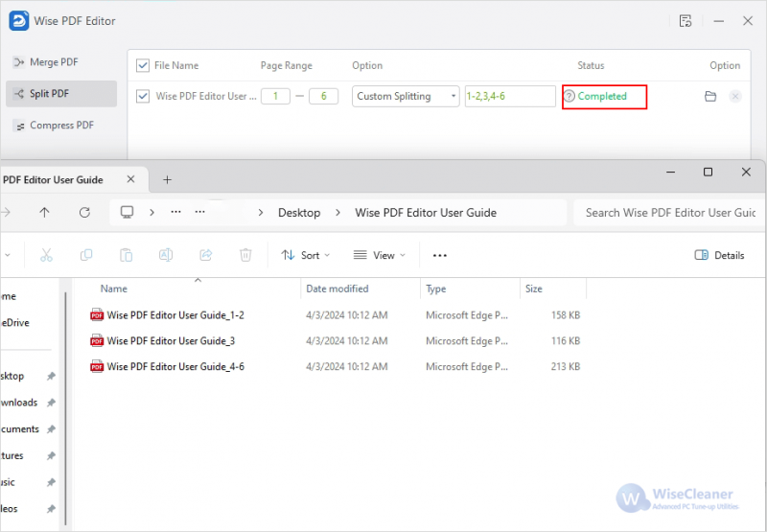
Task: Open the Custom Splitting dropdown
Action: [406, 96]
